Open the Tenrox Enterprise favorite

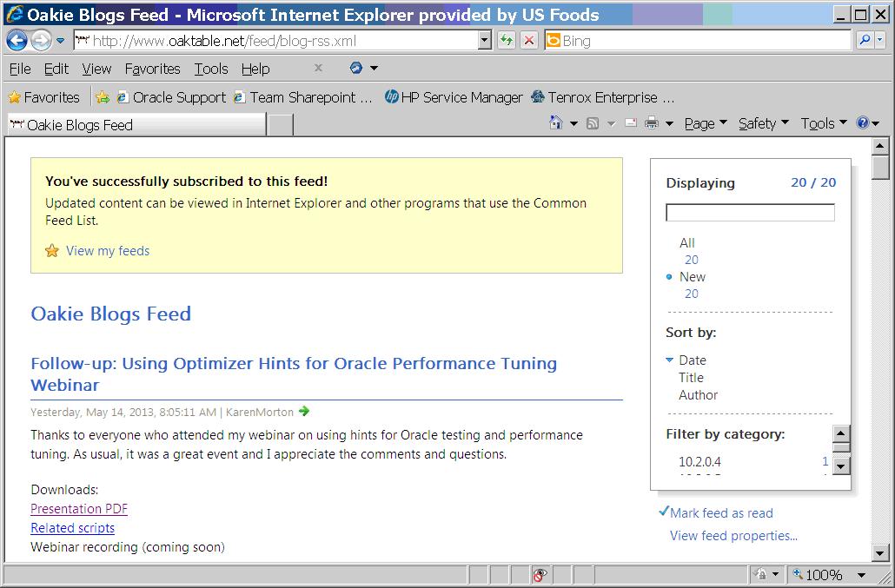coord(602,97)
